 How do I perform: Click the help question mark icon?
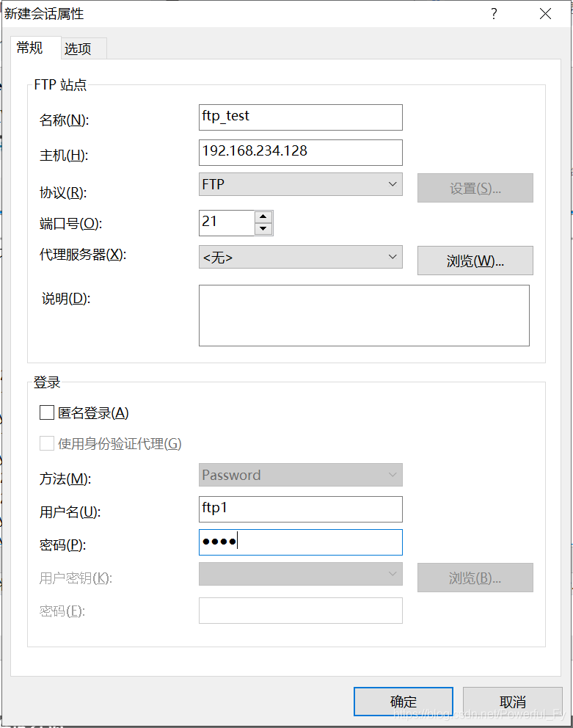point(494,14)
